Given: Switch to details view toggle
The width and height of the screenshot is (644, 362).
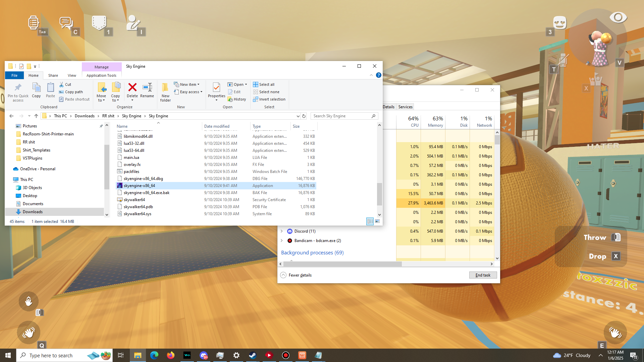Looking at the screenshot, I should 370,221.
